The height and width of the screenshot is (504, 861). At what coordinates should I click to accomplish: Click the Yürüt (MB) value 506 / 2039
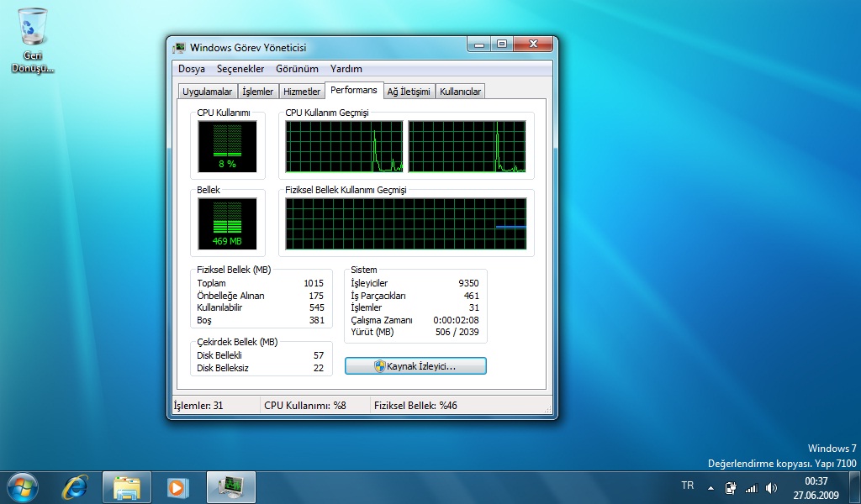457,333
